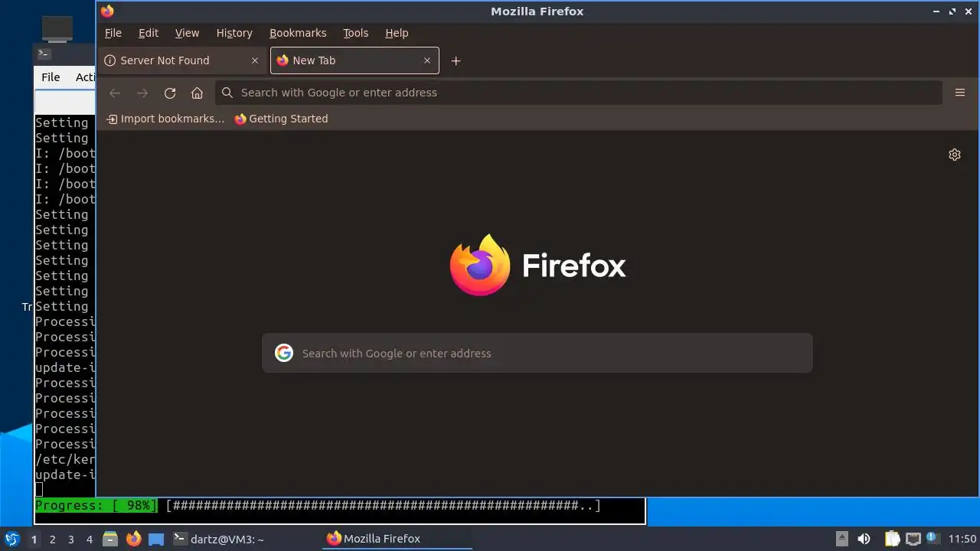Open the start menu launcher icon
Viewport: 980px width, 551px height.
[11, 539]
